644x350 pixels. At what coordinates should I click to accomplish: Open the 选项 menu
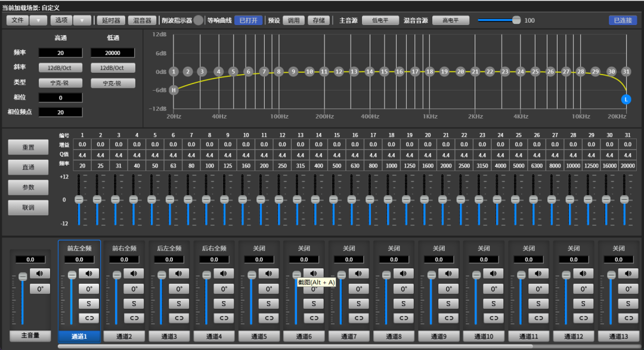coord(61,20)
